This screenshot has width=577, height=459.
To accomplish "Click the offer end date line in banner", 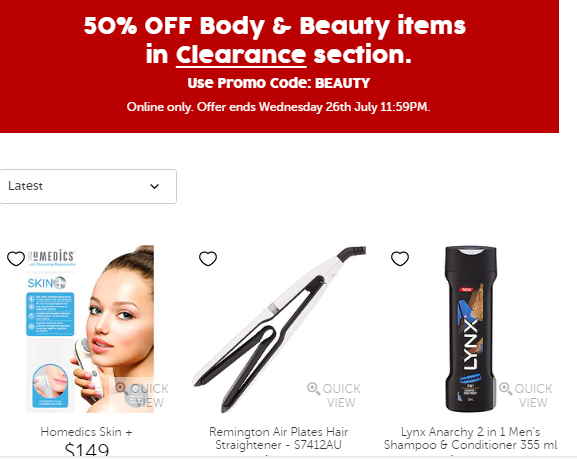I will [x=279, y=107].
